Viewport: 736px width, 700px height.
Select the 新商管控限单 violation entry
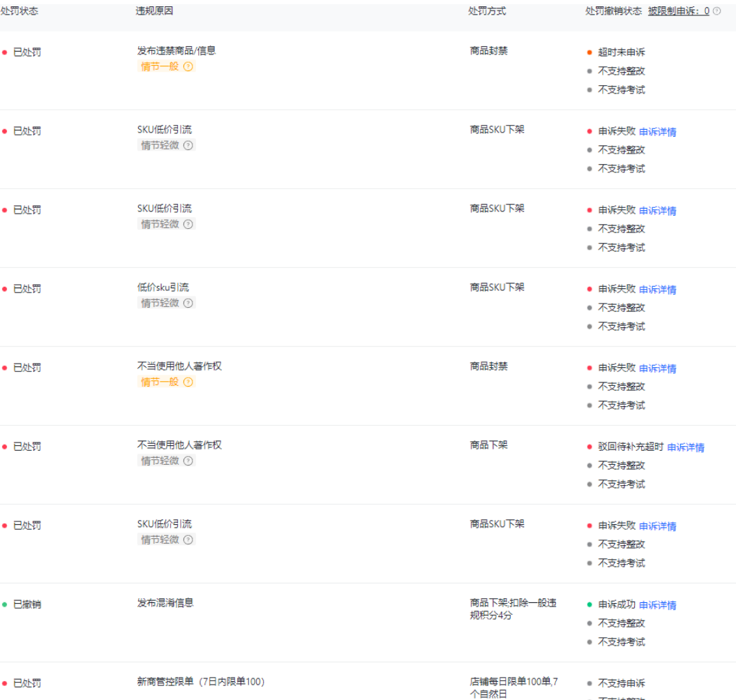point(200,682)
